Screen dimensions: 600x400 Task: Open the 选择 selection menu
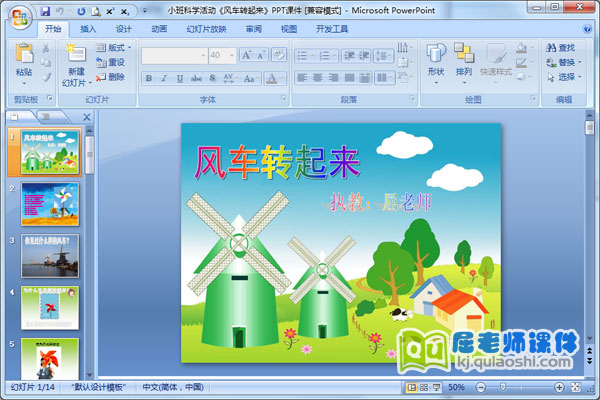click(564, 77)
